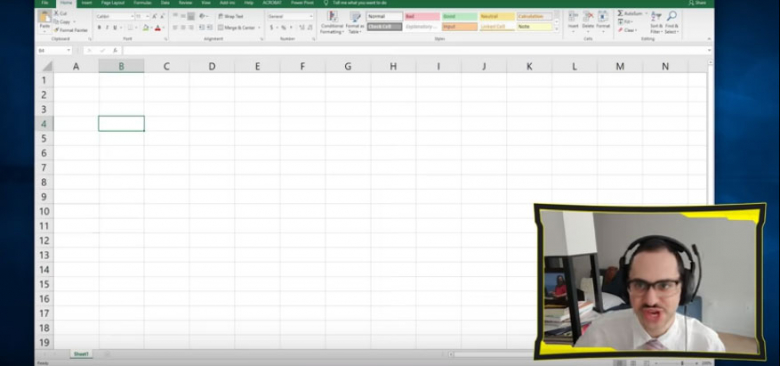
Task: Apply the Bad cell style swatch
Action: click(422, 16)
